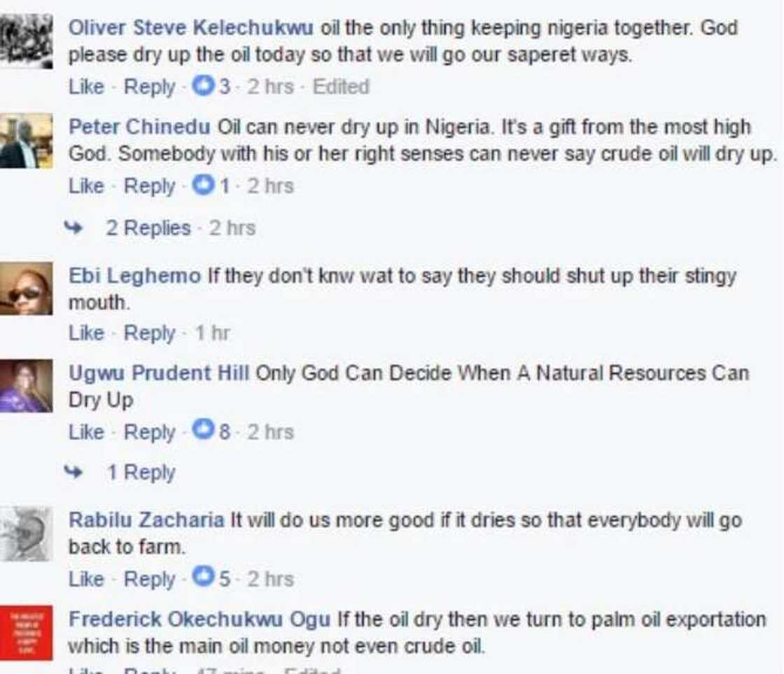Click the 1 hr timestamp on Ebi's comment

[x=212, y=334]
